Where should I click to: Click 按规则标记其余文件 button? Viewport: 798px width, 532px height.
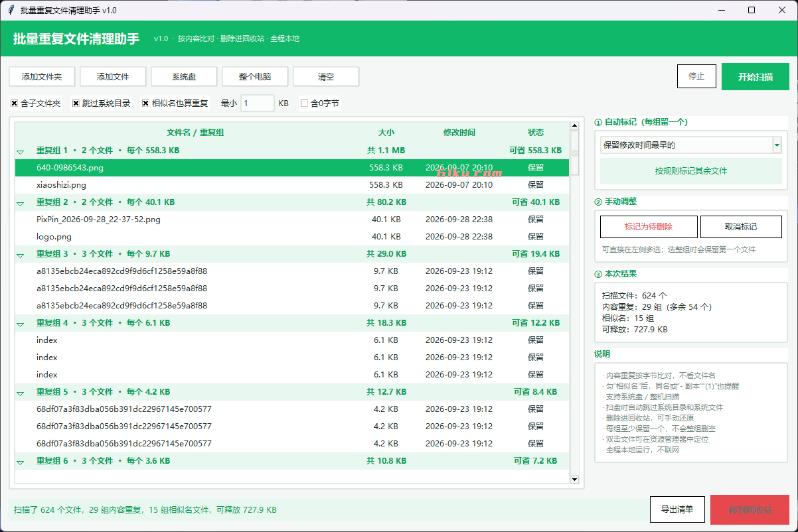(691, 170)
